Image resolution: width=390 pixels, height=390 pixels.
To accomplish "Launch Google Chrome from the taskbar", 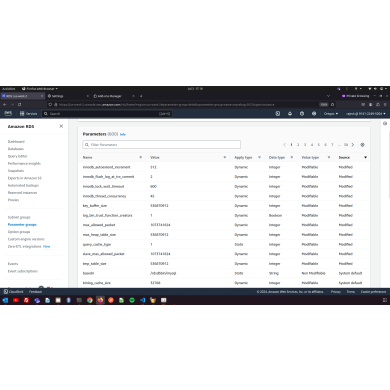I will (90, 300).
